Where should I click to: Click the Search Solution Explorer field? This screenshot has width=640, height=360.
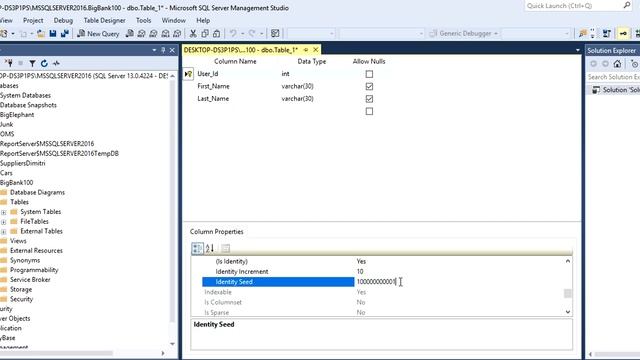click(x=613, y=77)
